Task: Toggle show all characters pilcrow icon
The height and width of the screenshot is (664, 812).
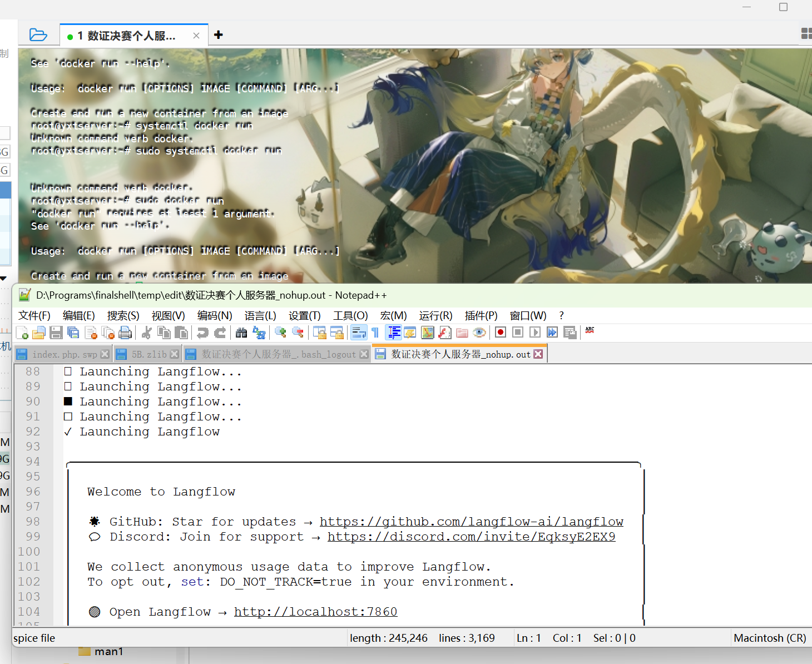Action: click(x=375, y=333)
